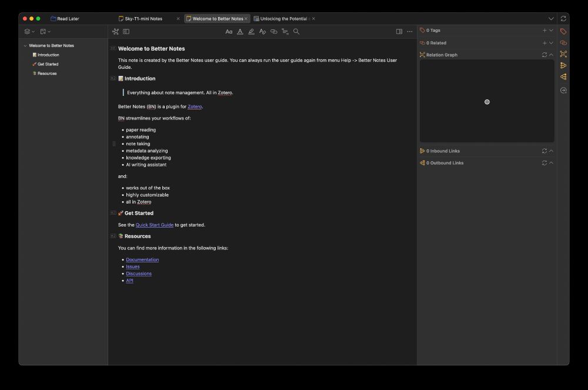The image size is (588, 390).
Task: Jump to Tags via side nav icon
Action: (563, 31)
